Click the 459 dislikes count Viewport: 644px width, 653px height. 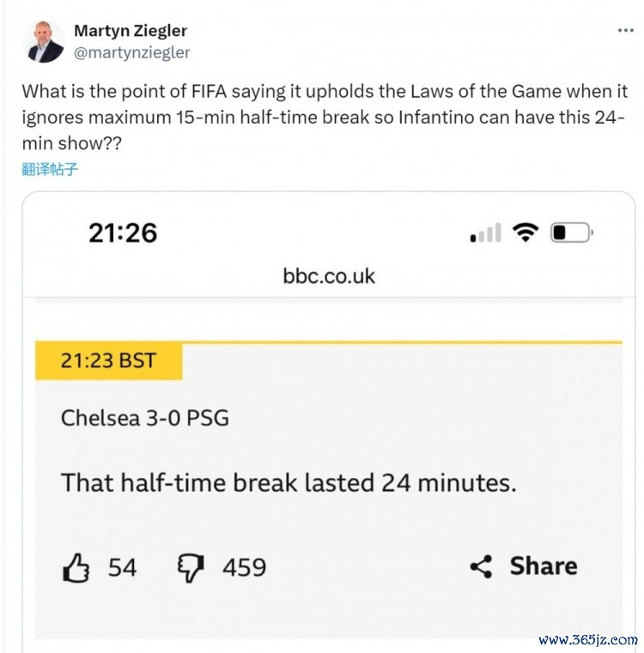[x=244, y=567]
